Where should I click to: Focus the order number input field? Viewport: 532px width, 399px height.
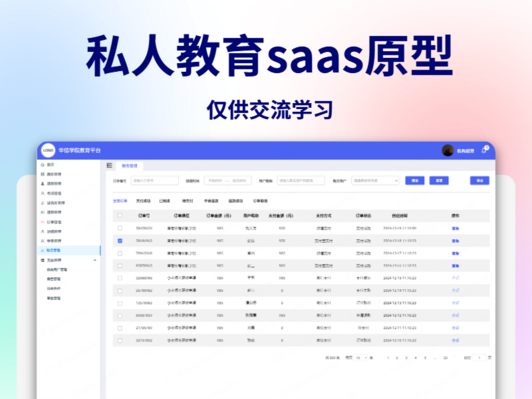coord(155,180)
